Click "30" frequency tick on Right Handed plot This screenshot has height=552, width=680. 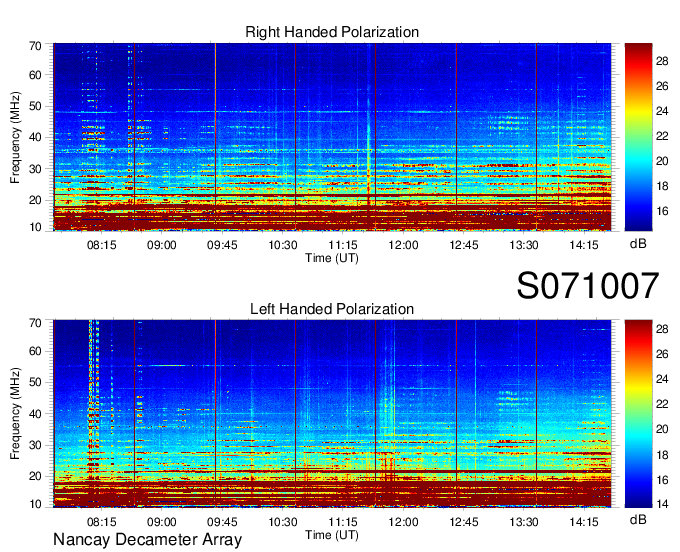click(x=35, y=169)
